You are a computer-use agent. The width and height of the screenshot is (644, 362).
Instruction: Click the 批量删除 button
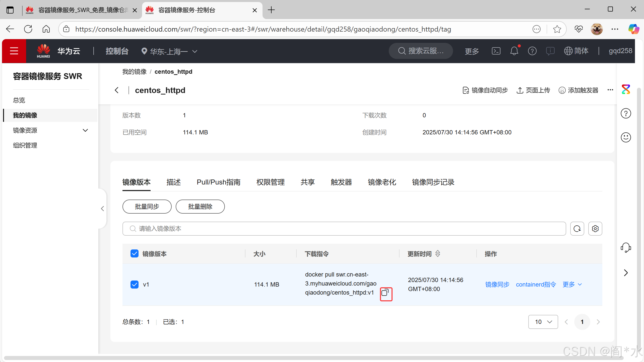[x=200, y=207]
